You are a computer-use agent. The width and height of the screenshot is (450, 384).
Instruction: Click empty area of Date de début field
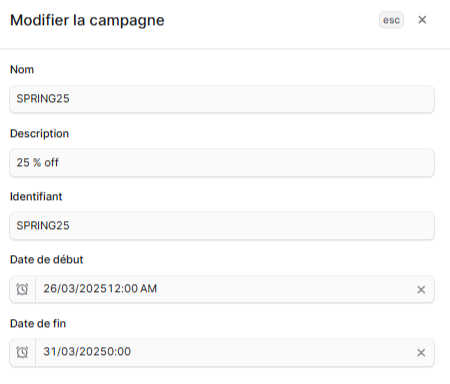click(283, 289)
